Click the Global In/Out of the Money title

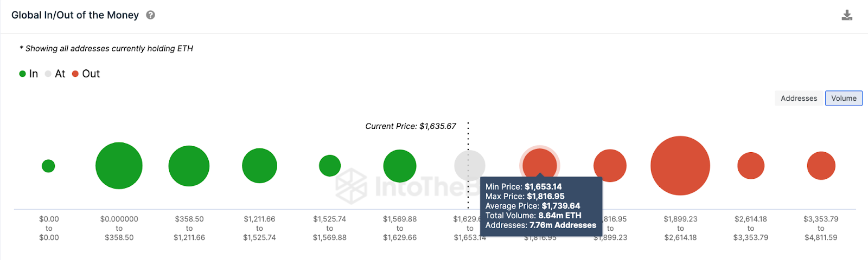point(75,15)
